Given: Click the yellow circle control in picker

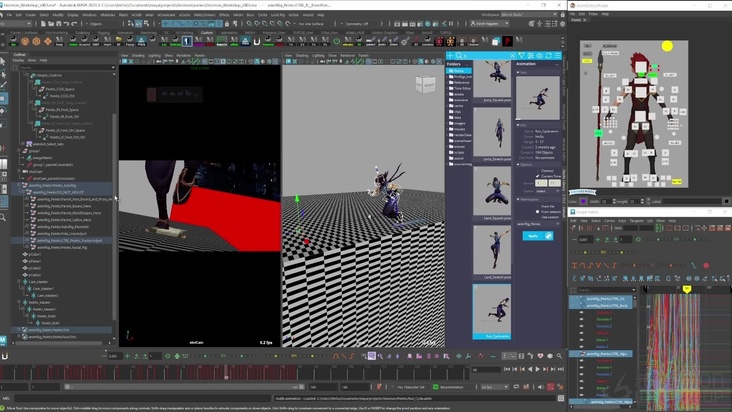Looking at the screenshot, I should tap(667, 45).
